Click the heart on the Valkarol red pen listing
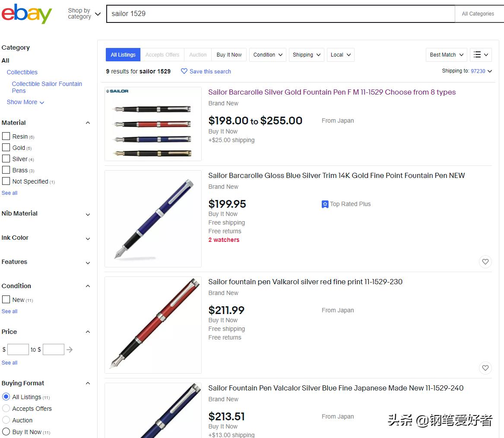This screenshot has height=438, width=504. click(485, 368)
